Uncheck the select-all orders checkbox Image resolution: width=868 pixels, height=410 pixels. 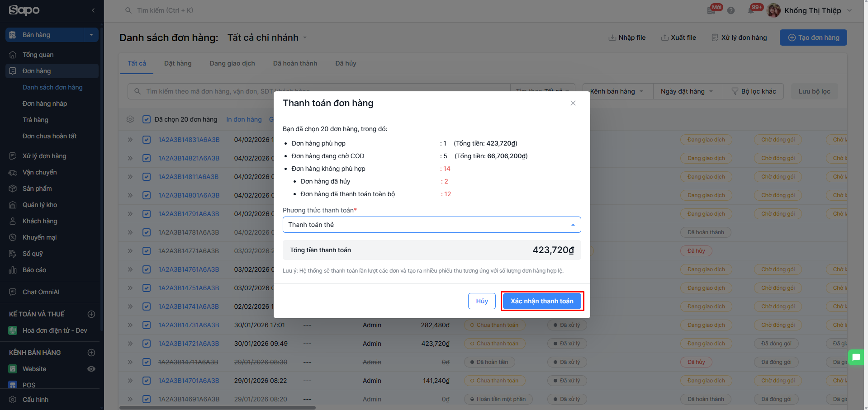(147, 119)
